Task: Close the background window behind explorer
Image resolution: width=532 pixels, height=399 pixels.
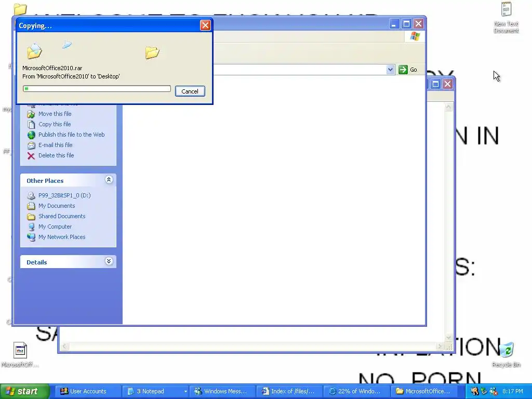Action: click(447, 84)
